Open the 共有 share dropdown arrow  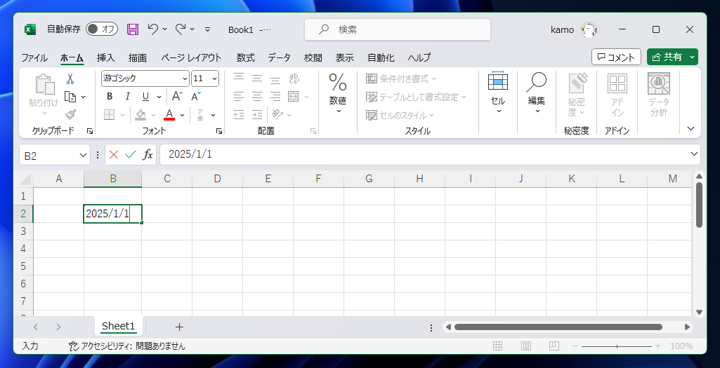click(x=692, y=57)
